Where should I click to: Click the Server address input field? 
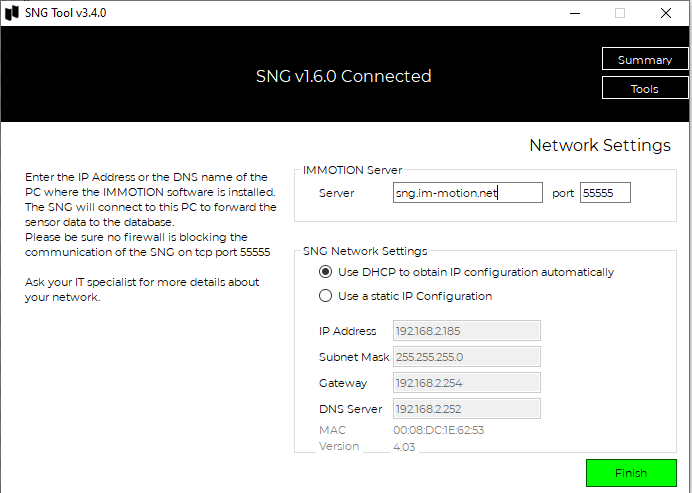click(x=467, y=193)
